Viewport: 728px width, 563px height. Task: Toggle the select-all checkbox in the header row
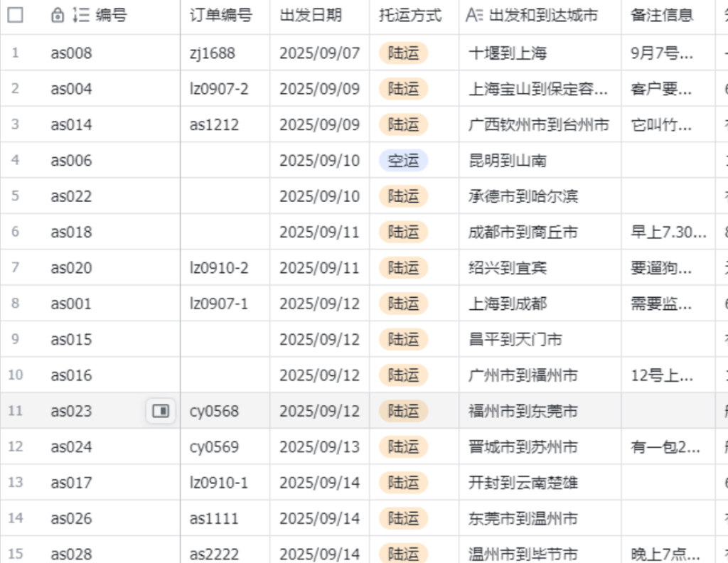pos(16,15)
